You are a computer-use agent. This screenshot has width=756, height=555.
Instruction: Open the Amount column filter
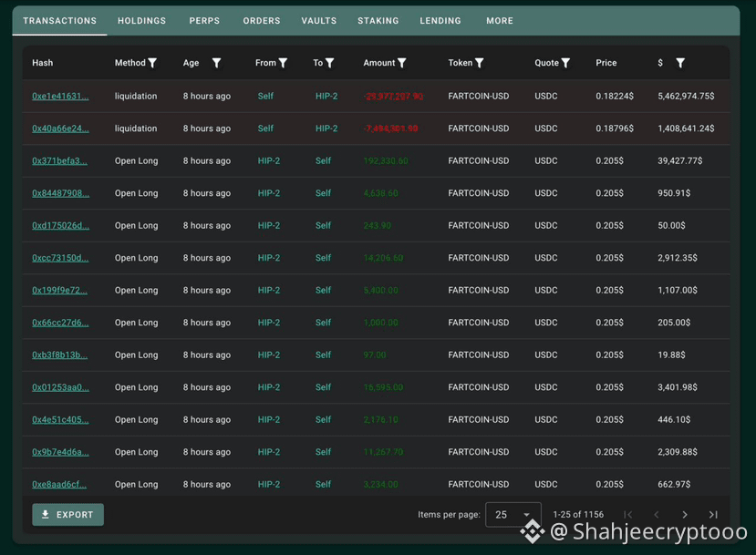click(401, 63)
